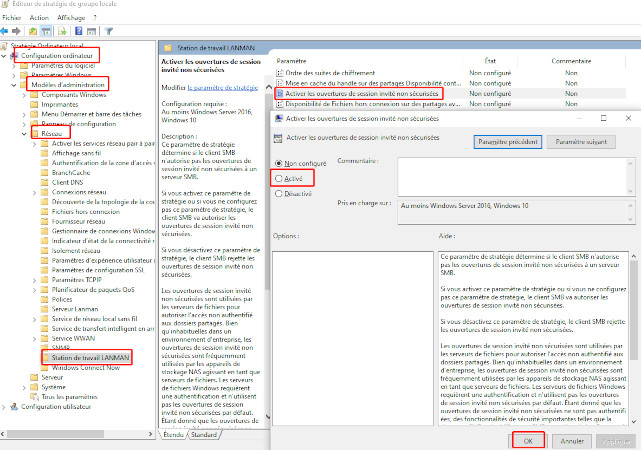
Task: Go up one level with folder-arrow icon
Action: (33, 31)
